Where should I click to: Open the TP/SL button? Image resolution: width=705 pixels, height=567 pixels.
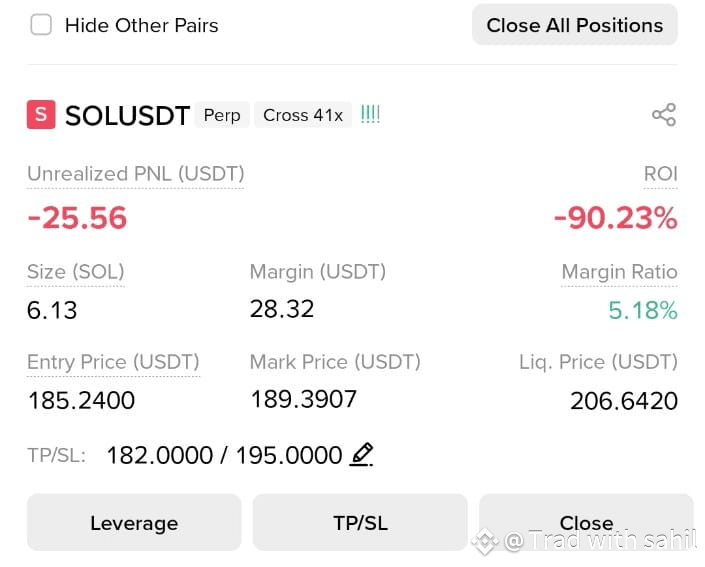pyautogui.click(x=360, y=522)
